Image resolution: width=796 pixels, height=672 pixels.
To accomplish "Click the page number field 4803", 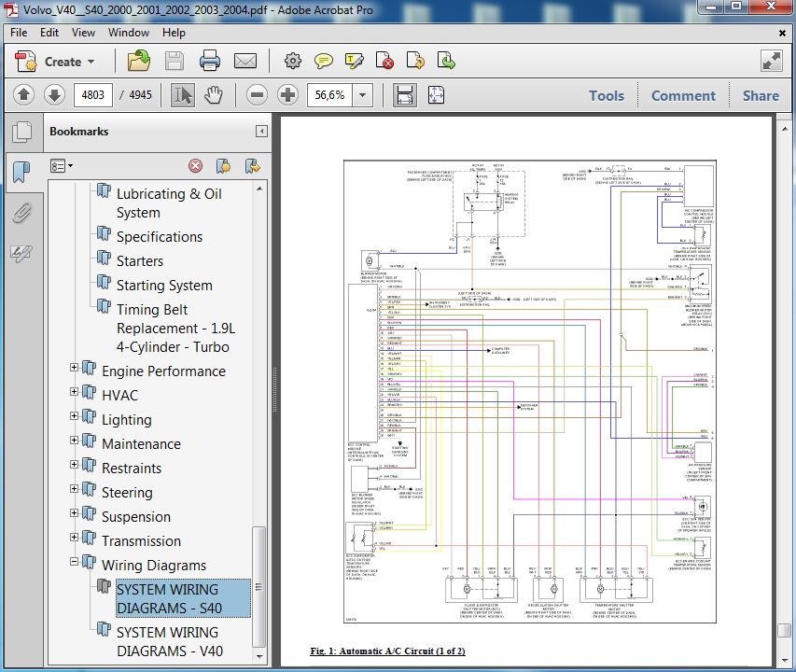I will 93,95.
